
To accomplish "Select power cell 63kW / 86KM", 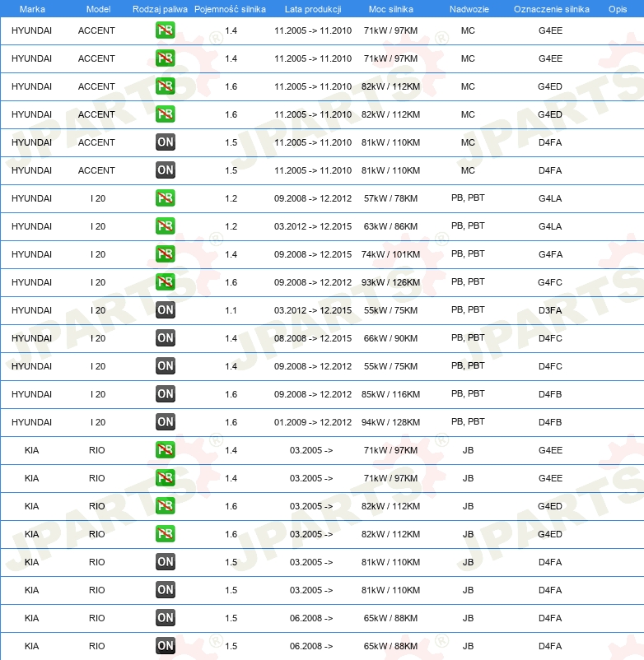I will [391, 226].
